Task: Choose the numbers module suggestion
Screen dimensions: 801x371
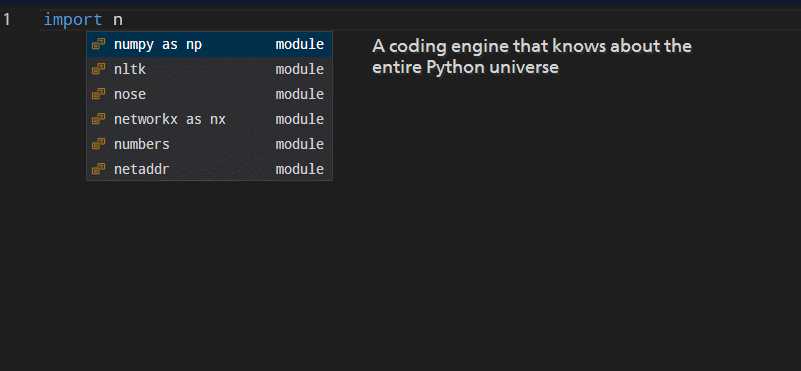Action: (209, 145)
